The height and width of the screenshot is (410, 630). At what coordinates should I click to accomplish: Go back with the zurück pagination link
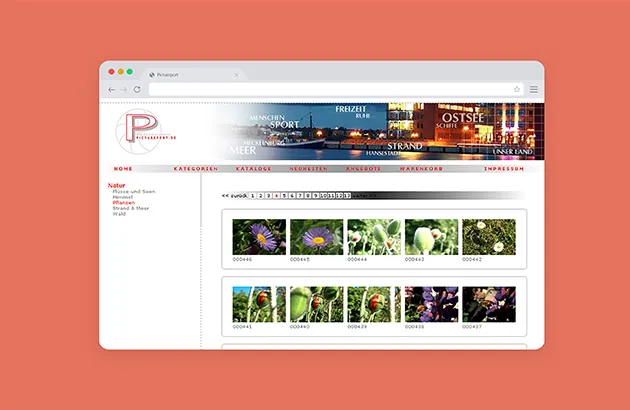pyautogui.click(x=234, y=196)
